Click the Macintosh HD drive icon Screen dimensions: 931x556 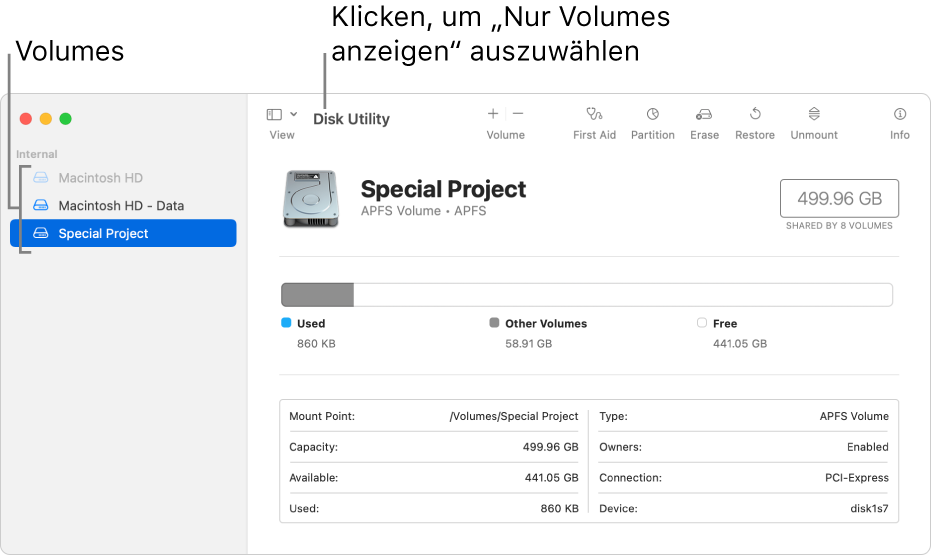[40, 178]
